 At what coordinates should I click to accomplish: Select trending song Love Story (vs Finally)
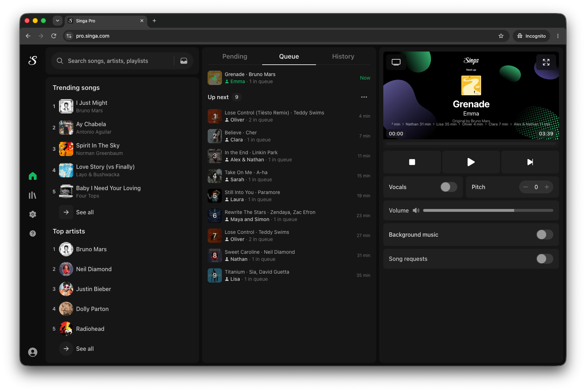pos(122,170)
